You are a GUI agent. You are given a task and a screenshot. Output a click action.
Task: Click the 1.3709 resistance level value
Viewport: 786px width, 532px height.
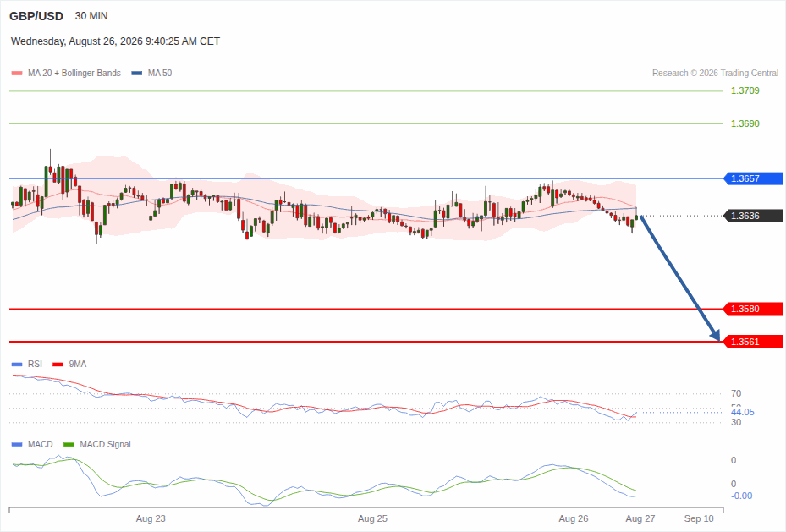745,90
